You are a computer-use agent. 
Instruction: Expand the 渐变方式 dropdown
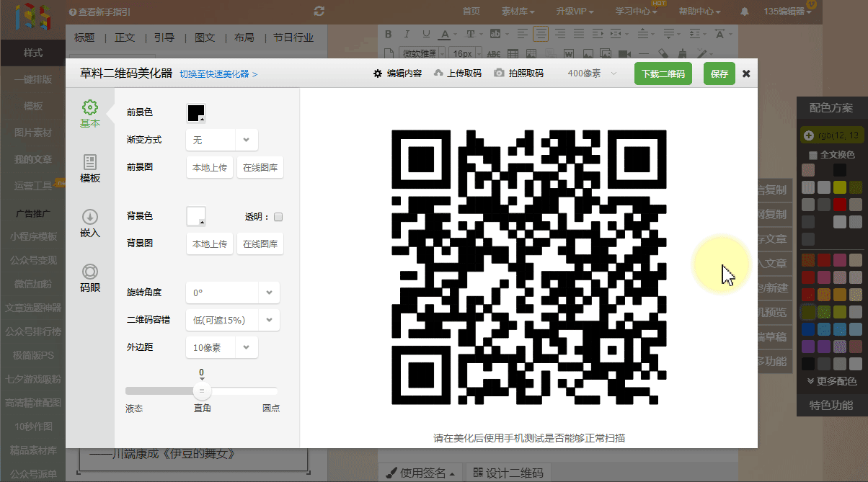pos(246,140)
